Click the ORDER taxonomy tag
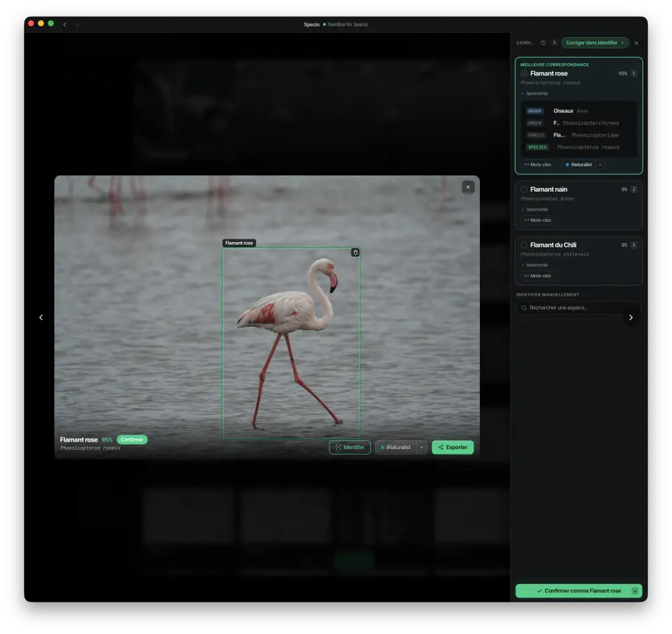 534,123
